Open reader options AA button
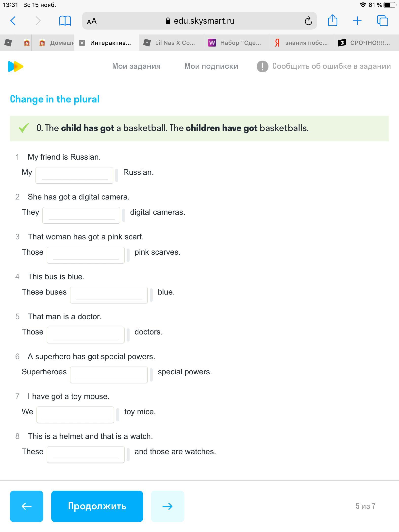Screen dimensions: 399x532 pos(92,21)
